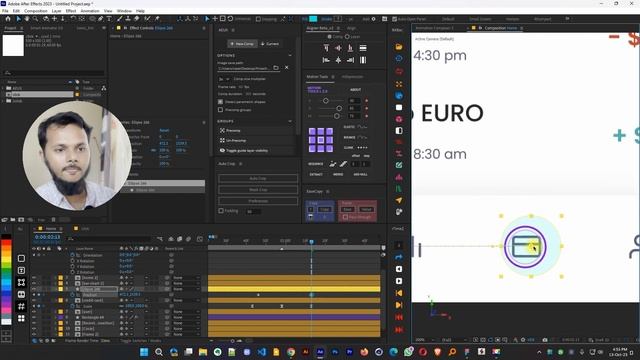Image resolution: width=640 pixels, height=360 pixels.
Task: Click the ABOUT button in Motion Tools
Action: [356, 89]
